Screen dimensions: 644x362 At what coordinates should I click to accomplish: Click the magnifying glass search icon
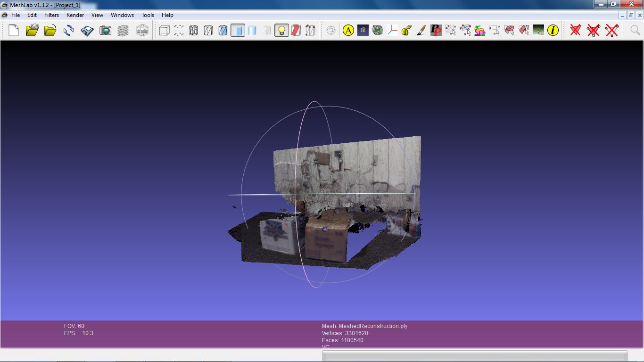click(x=635, y=31)
